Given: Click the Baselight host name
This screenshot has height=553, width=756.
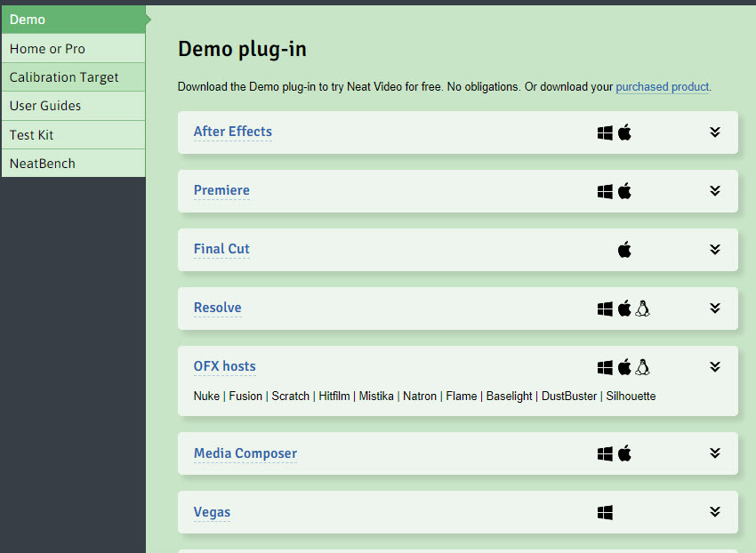Looking at the screenshot, I should click(509, 396).
